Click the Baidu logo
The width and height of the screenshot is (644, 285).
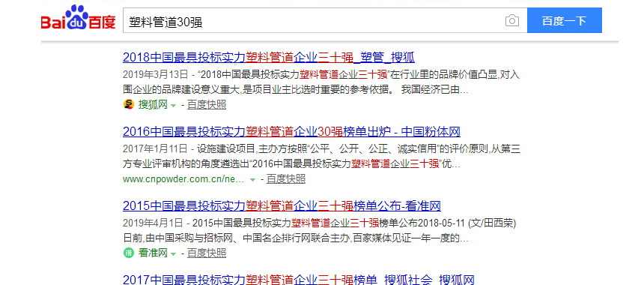78,18
